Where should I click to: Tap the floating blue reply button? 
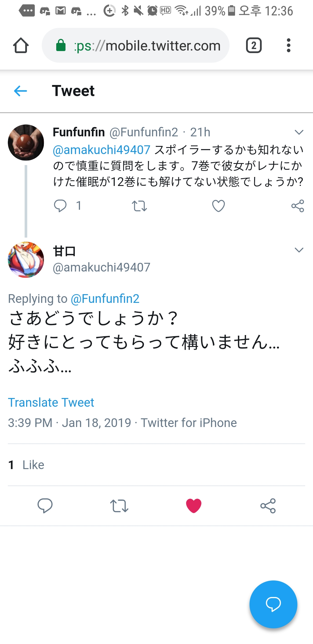click(273, 604)
